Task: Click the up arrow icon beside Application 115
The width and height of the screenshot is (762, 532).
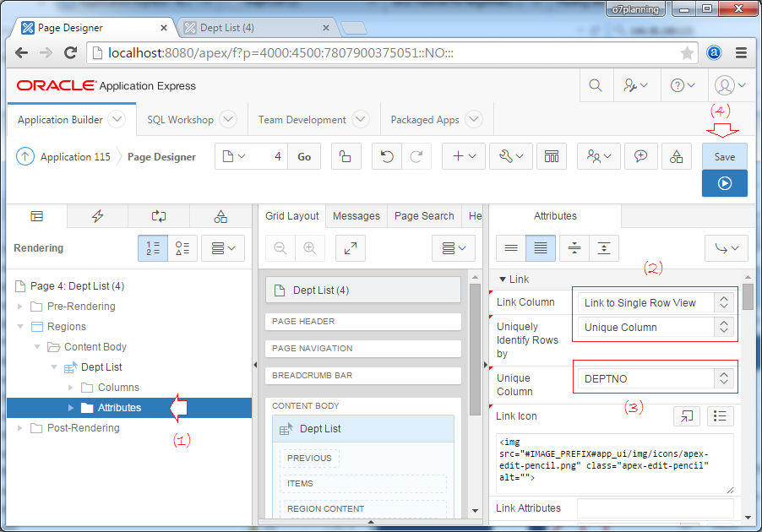Action: click(24, 156)
